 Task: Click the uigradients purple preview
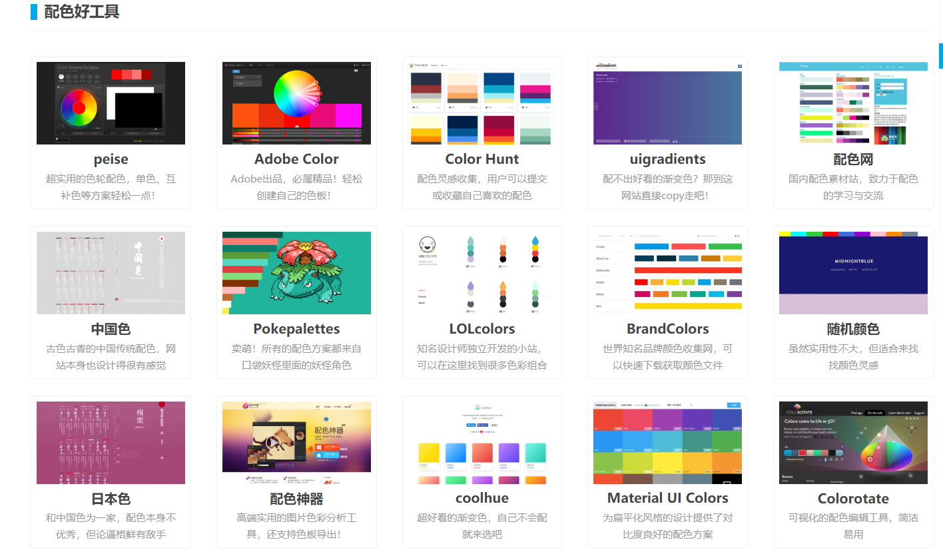pos(667,103)
